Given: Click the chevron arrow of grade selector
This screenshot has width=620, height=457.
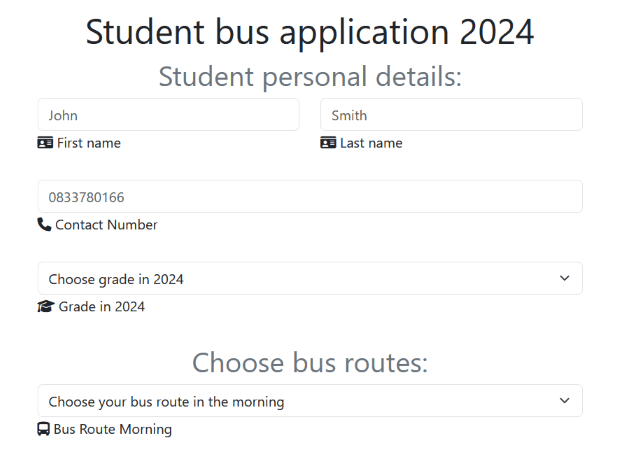Looking at the screenshot, I should pyautogui.click(x=564, y=279).
